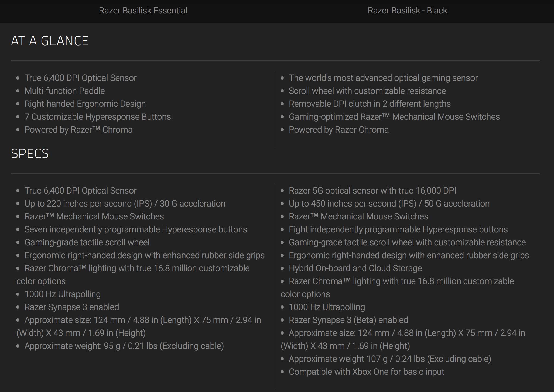Click the Razer Basilisk Essential column header

143,11
